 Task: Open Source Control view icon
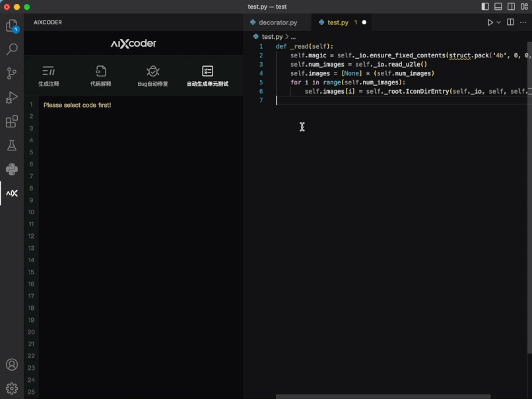(12, 73)
